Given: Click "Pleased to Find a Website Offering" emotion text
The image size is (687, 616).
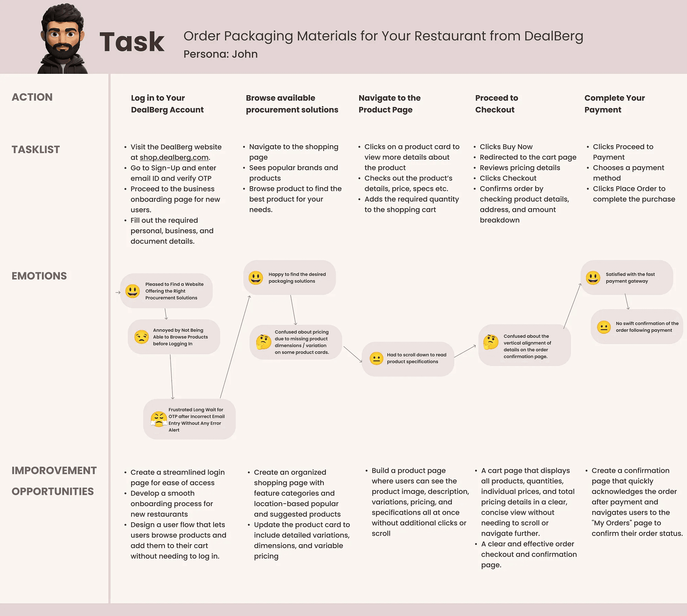Looking at the screenshot, I should (x=174, y=291).
